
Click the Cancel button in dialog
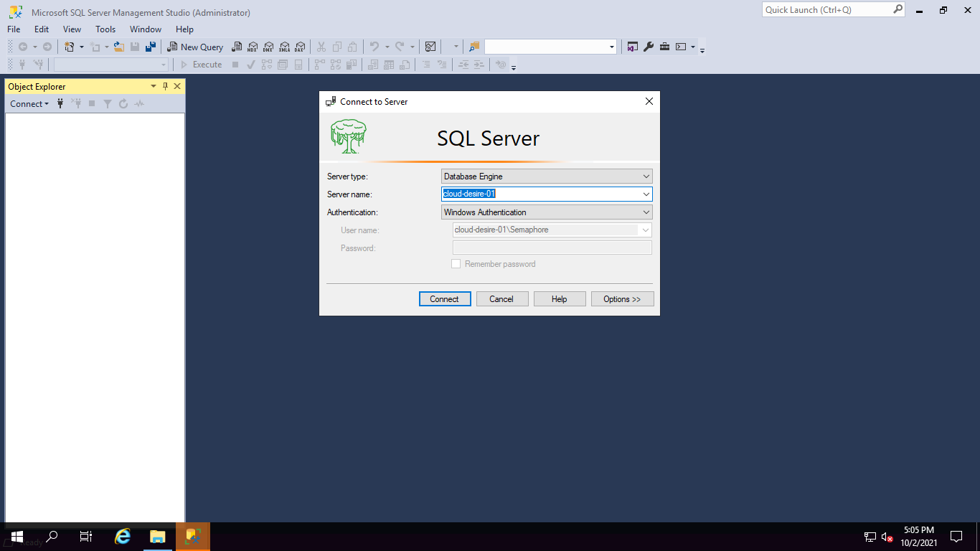tap(502, 299)
